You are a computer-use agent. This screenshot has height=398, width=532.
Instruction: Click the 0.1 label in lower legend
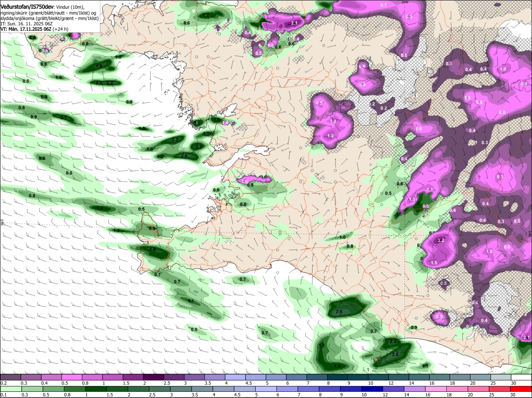(3, 395)
